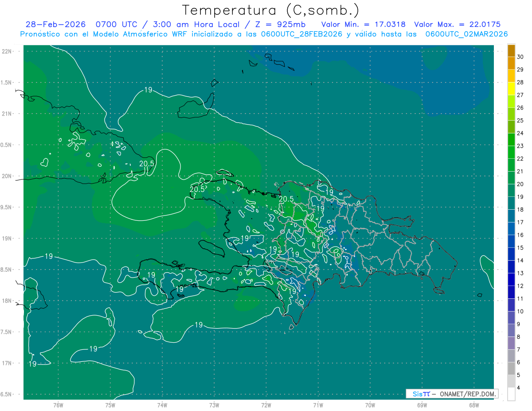Click the 68W longitude axis label

point(473,405)
